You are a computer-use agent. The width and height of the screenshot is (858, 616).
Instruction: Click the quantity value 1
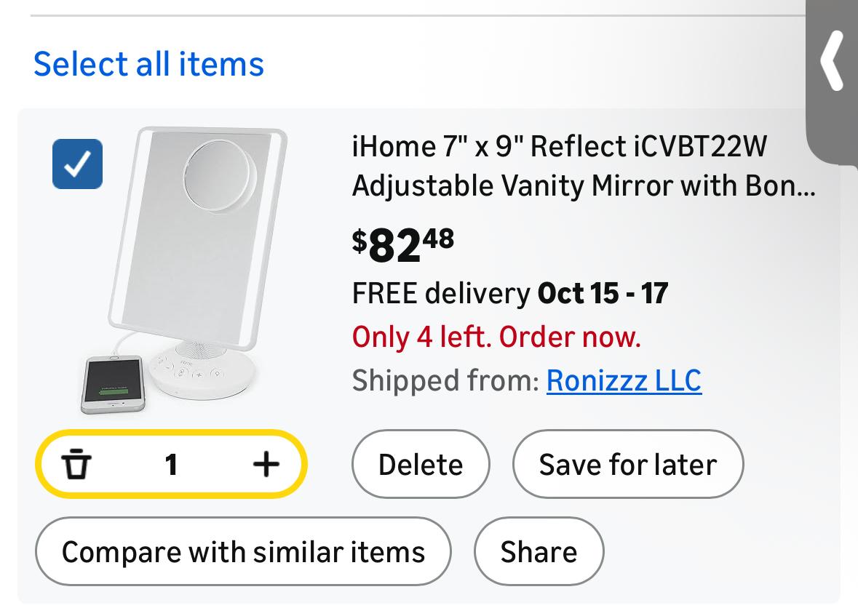(x=171, y=464)
